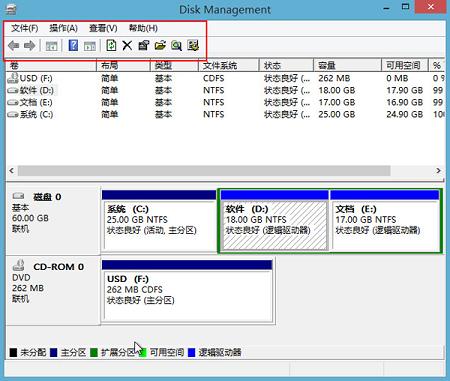Click the 262 MB capacity cell
Image resolution: width=450 pixels, height=381 pixels.
click(334, 78)
